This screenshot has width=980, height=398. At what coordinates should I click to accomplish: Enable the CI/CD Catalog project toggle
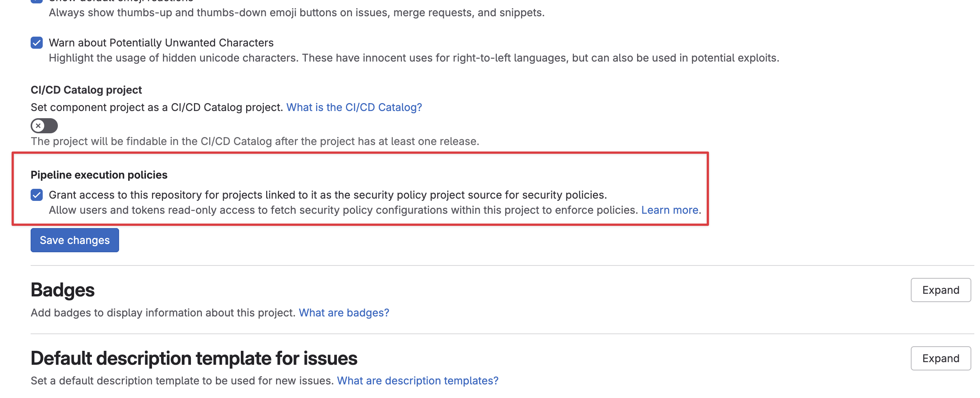[44, 126]
